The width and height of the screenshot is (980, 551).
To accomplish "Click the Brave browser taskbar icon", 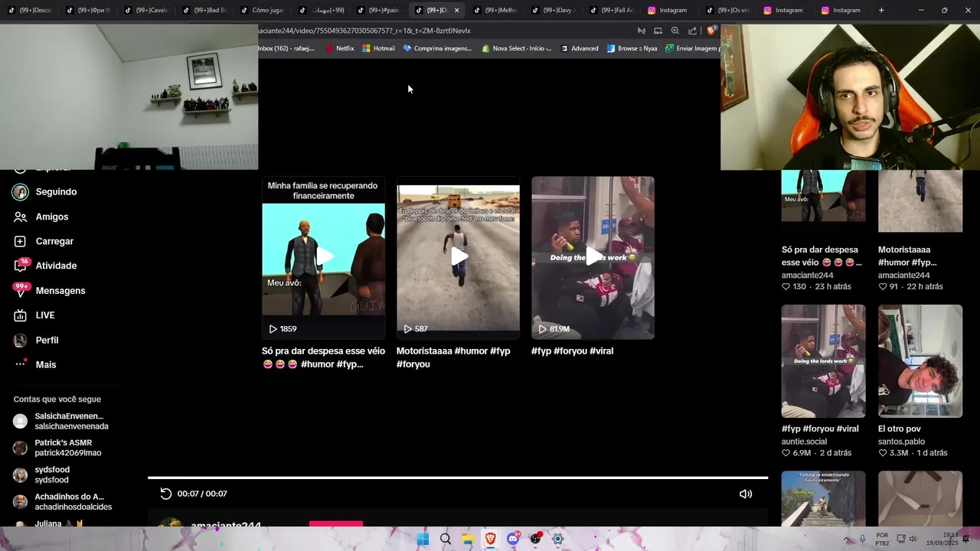I will 490,539.
